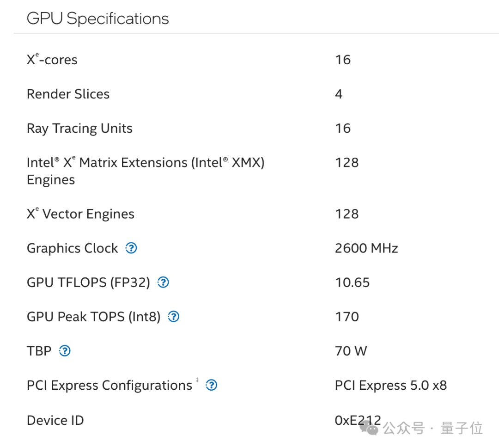499x448 pixels.
Task: Click the 70 W TBP value
Action: pyautogui.click(x=351, y=351)
